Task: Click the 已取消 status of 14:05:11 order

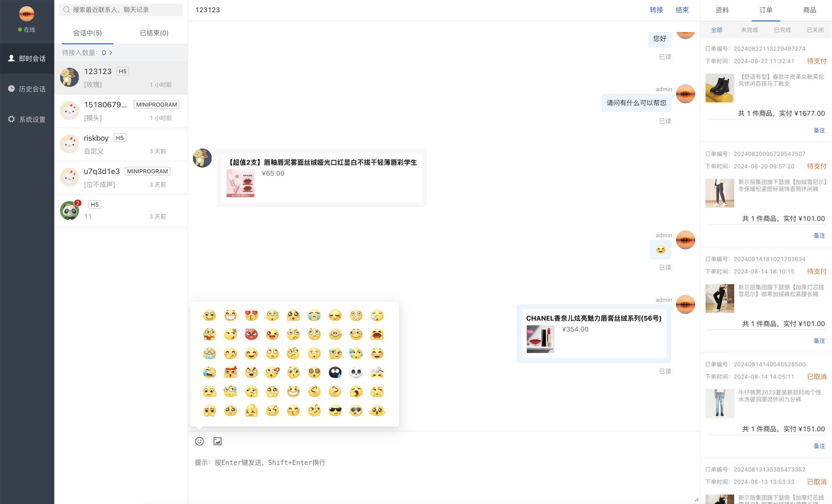Action: click(x=816, y=377)
